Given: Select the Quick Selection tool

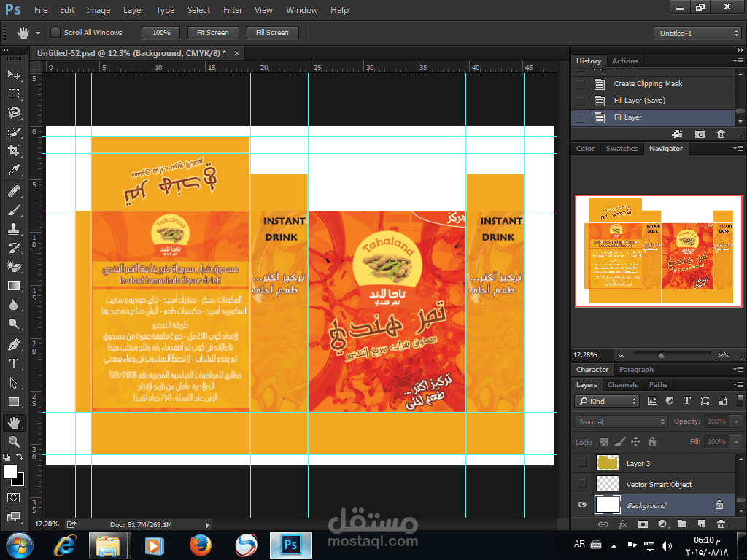Looking at the screenshot, I should tap(14, 132).
